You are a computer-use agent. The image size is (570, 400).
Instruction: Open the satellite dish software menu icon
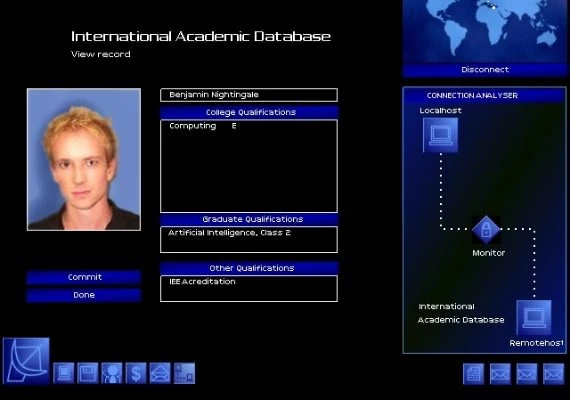point(26,361)
